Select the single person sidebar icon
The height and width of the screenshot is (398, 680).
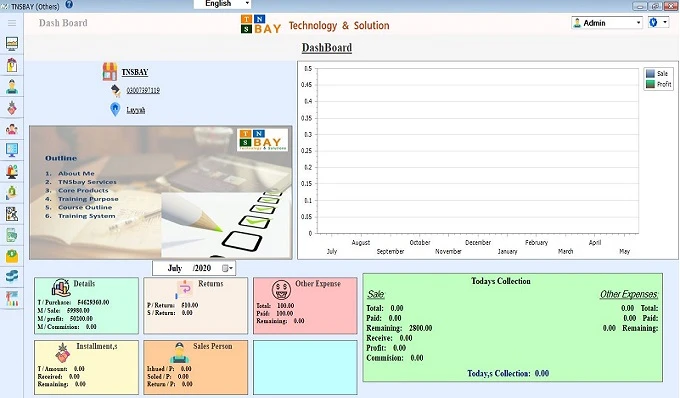tap(12, 86)
